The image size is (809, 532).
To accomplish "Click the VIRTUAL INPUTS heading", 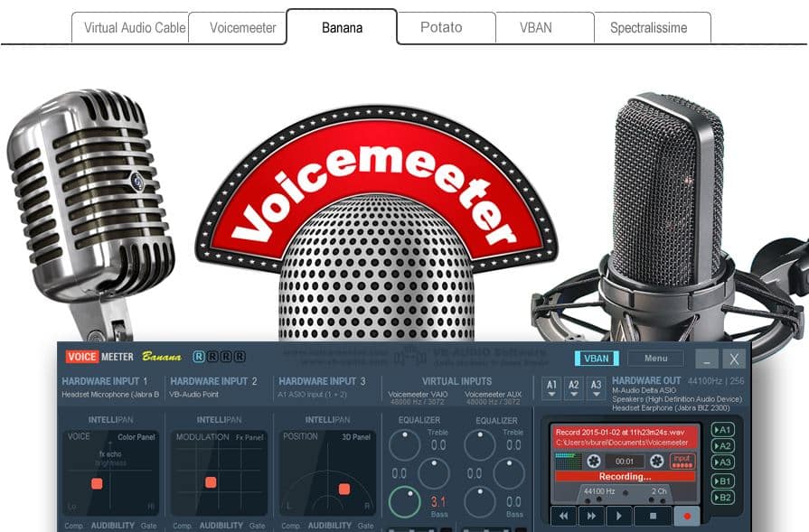I will click(x=456, y=381).
